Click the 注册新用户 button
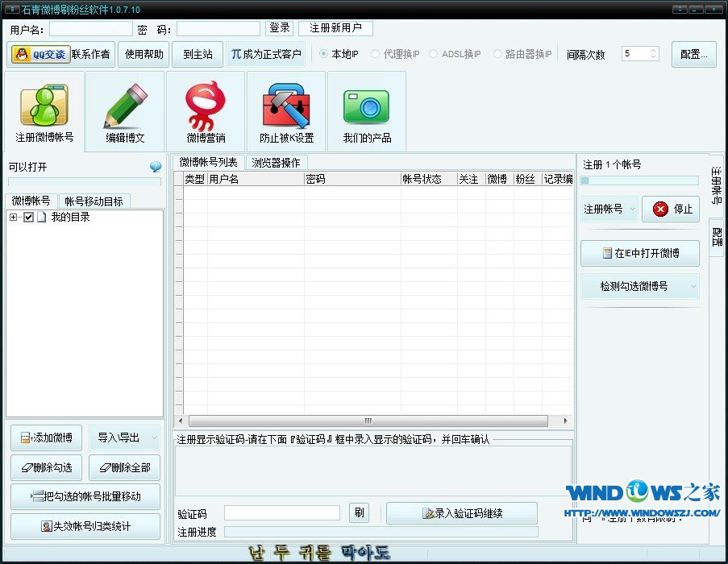Screen dimensions: 728x564 point(336,28)
